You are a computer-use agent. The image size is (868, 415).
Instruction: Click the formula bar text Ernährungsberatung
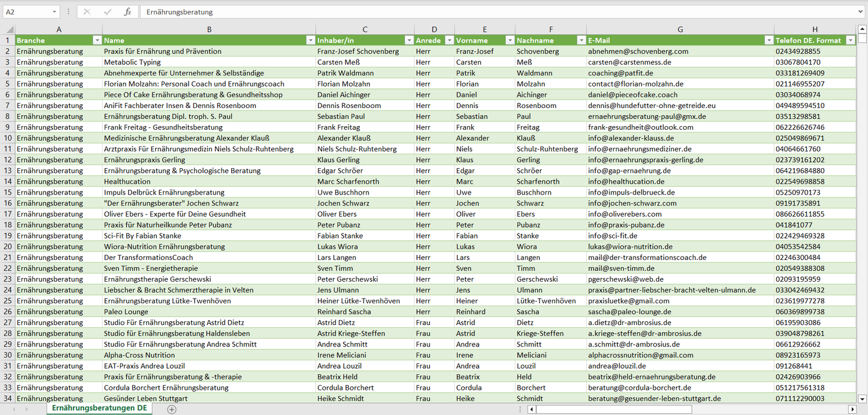179,12
